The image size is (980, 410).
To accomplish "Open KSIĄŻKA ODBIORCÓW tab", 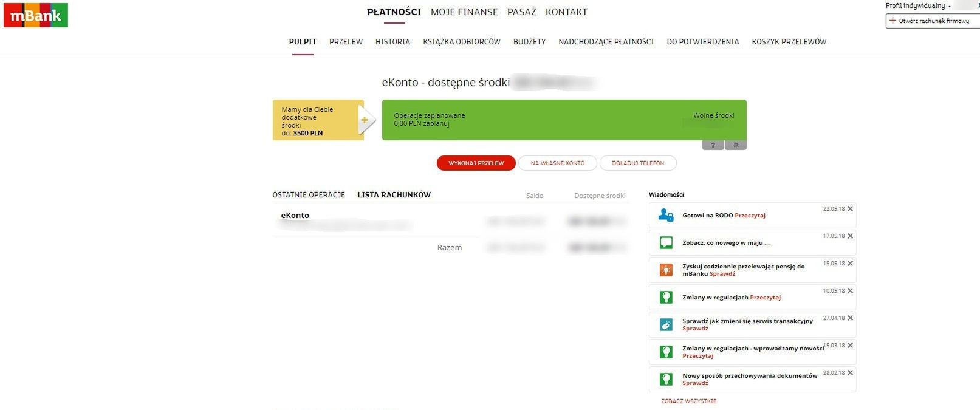I will (462, 42).
